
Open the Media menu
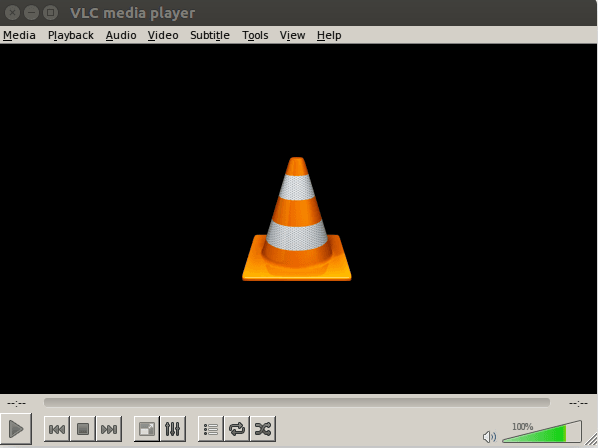point(19,35)
